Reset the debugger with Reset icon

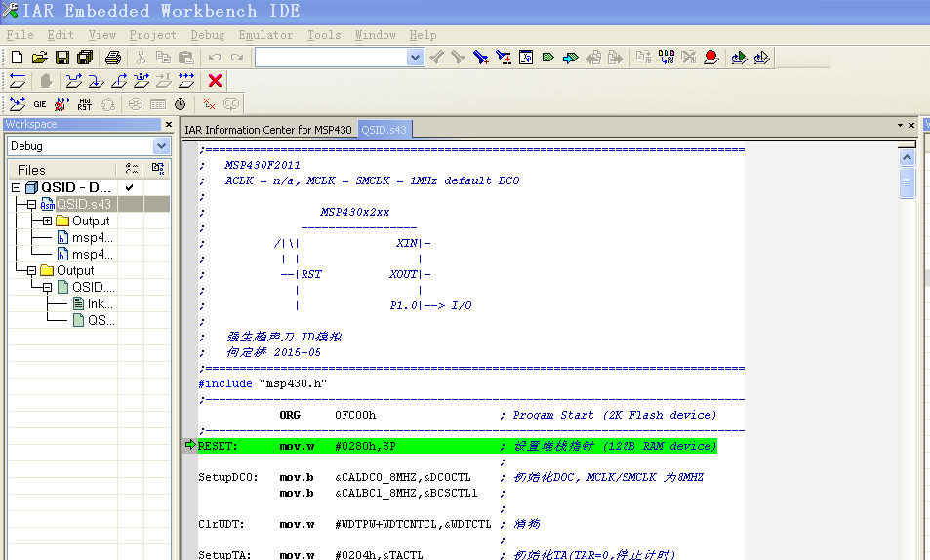(x=18, y=81)
